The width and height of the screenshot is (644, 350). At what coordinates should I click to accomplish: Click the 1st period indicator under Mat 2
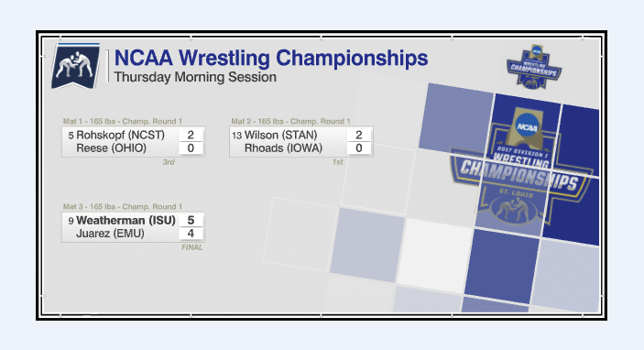point(337,162)
